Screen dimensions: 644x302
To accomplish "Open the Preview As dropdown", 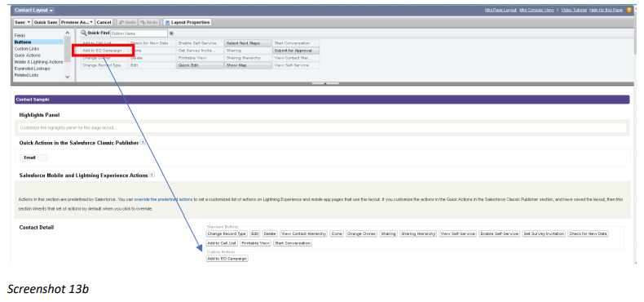I will pos(77,22).
